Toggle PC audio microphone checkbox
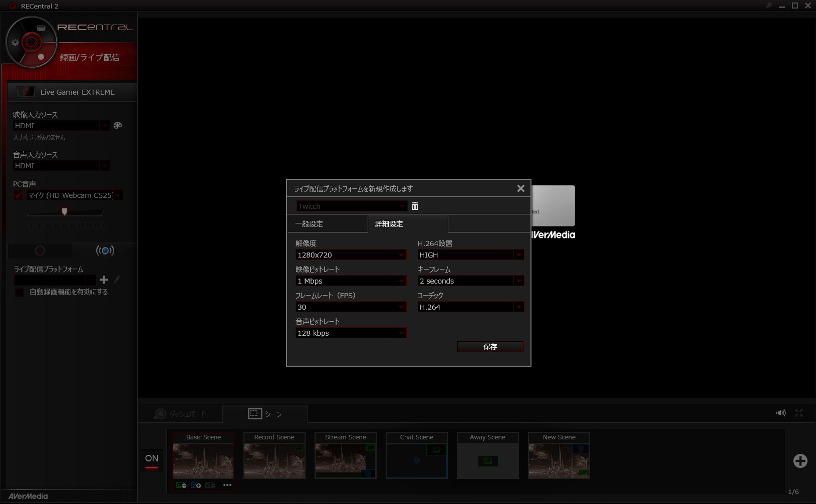 tap(19, 195)
